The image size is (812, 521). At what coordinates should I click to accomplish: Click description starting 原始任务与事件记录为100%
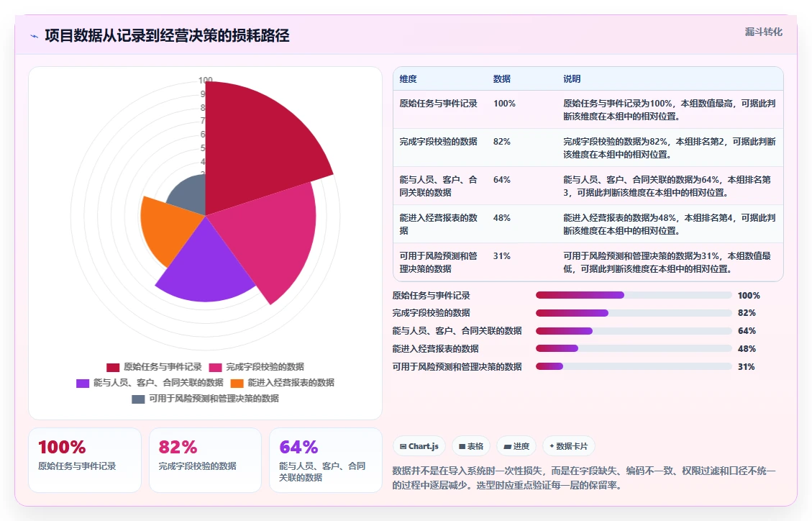pyautogui.click(x=669, y=110)
